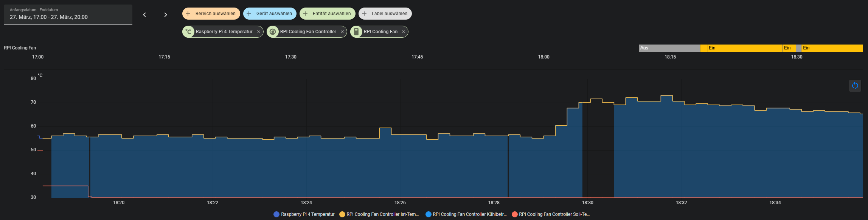This screenshot has width=868, height=220.
Task: Click the 17:00 label on the state timeline
Action: [x=38, y=57]
